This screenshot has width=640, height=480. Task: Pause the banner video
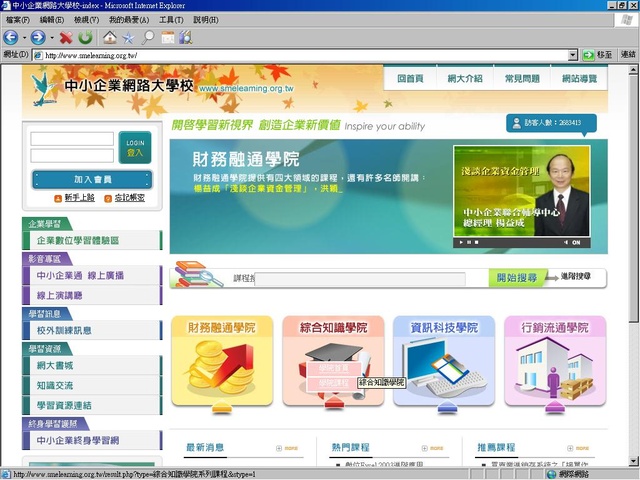point(469,242)
